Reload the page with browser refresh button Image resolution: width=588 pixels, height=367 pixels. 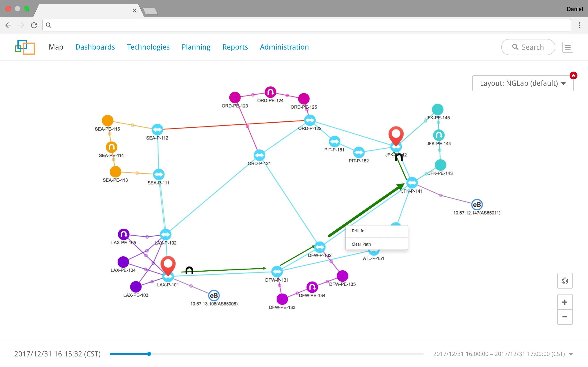click(34, 25)
